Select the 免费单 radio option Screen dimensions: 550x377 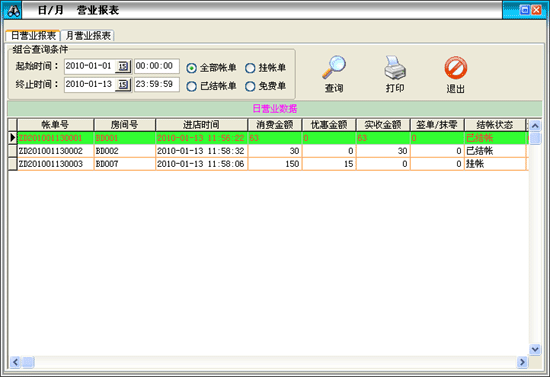coord(250,86)
